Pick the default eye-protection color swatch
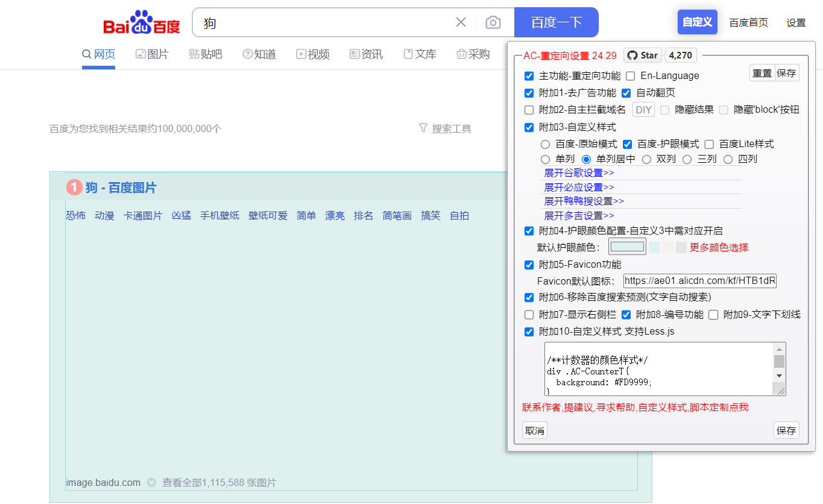This screenshot has width=823, height=504. pos(627,246)
